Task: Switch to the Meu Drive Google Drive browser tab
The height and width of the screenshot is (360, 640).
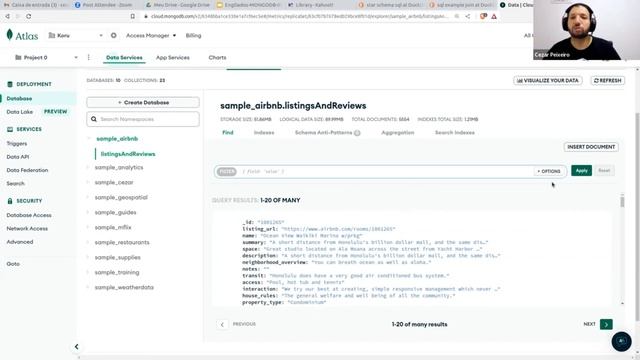Action: click(x=178, y=5)
